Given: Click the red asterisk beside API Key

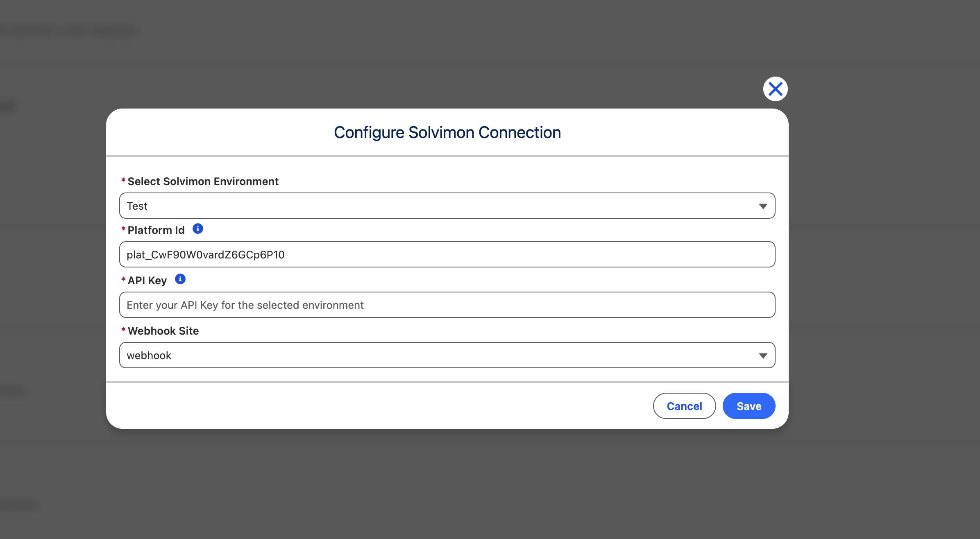Looking at the screenshot, I should (x=123, y=279).
